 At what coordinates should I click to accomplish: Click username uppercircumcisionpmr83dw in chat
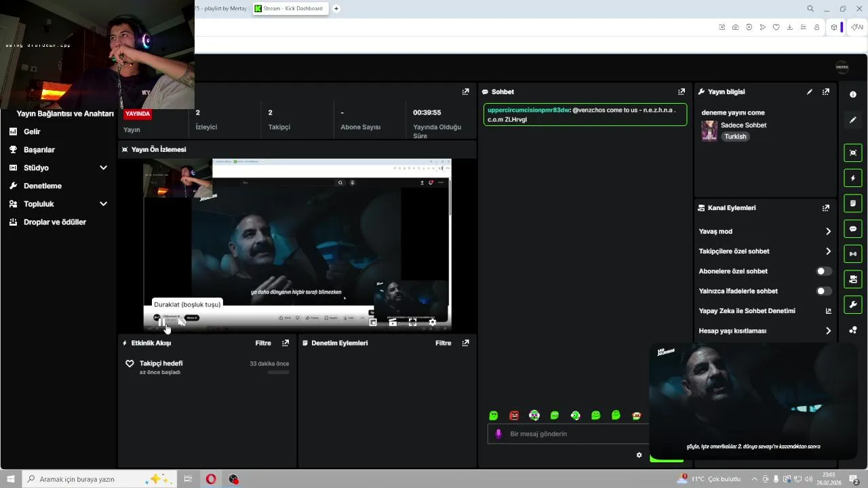(528, 110)
